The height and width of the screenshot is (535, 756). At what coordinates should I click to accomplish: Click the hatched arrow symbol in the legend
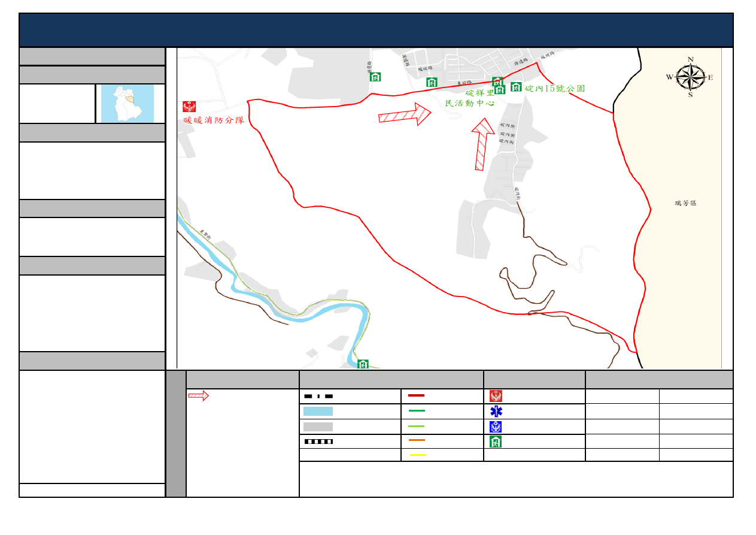coord(198,395)
